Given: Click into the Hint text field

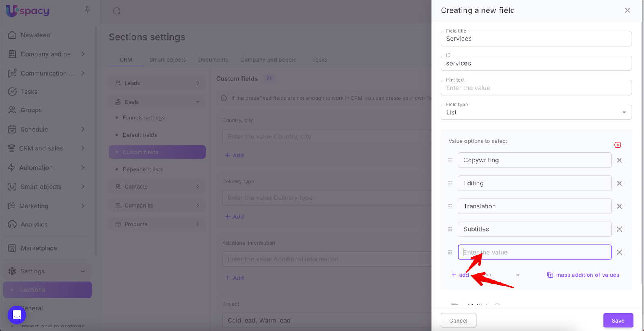Looking at the screenshot, I should [536, 88].
